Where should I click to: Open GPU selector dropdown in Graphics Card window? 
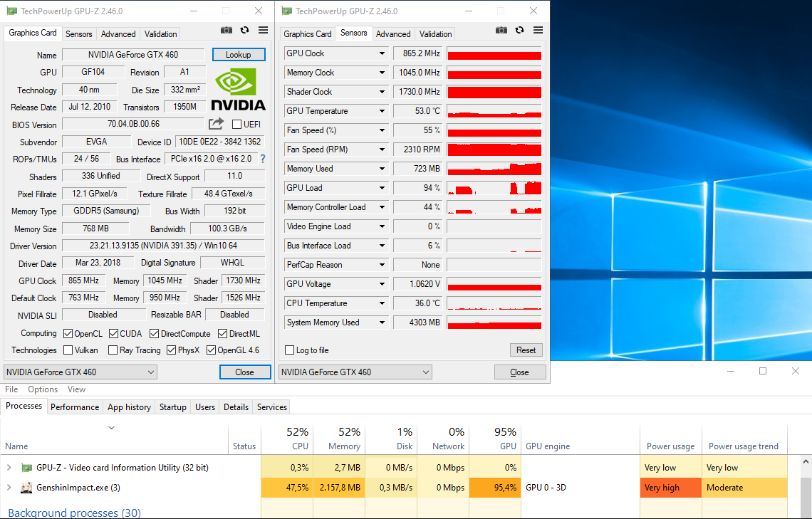(x=80, y=372)
